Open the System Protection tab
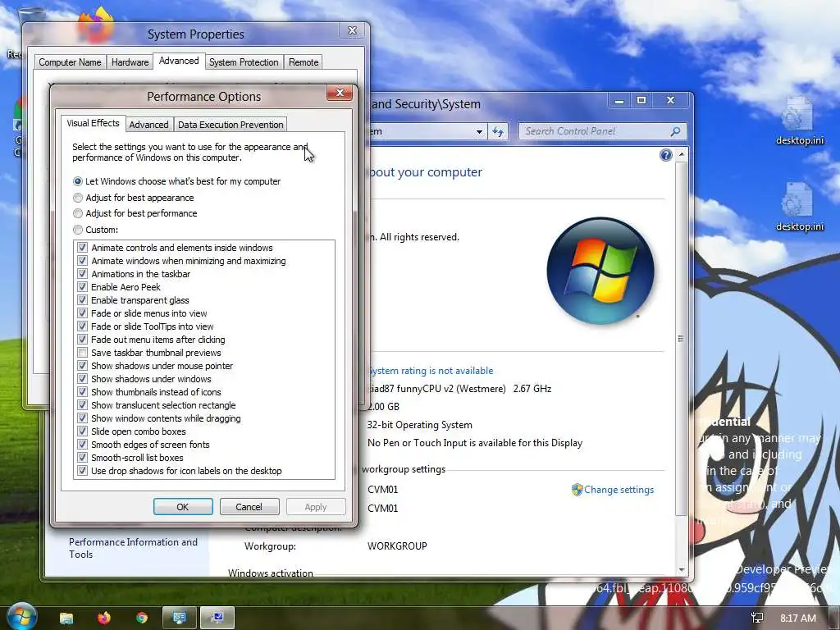The width and height of the screenshot is (840, 630). click(244, 62)
